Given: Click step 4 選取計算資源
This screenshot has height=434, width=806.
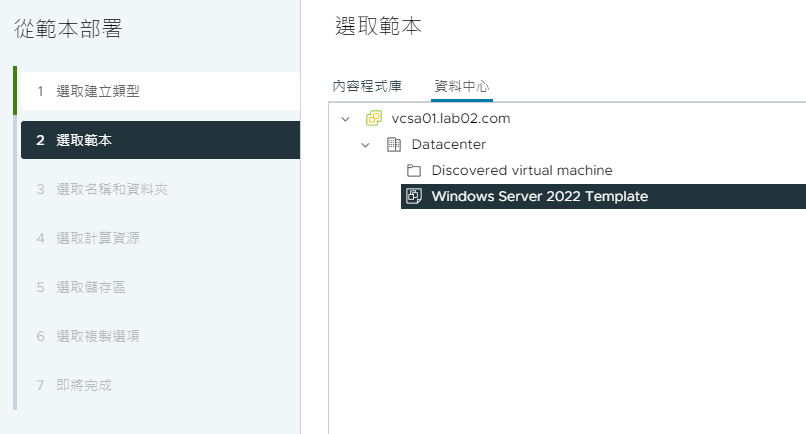Looking at the screenshot, I should [x=160, y=238].
